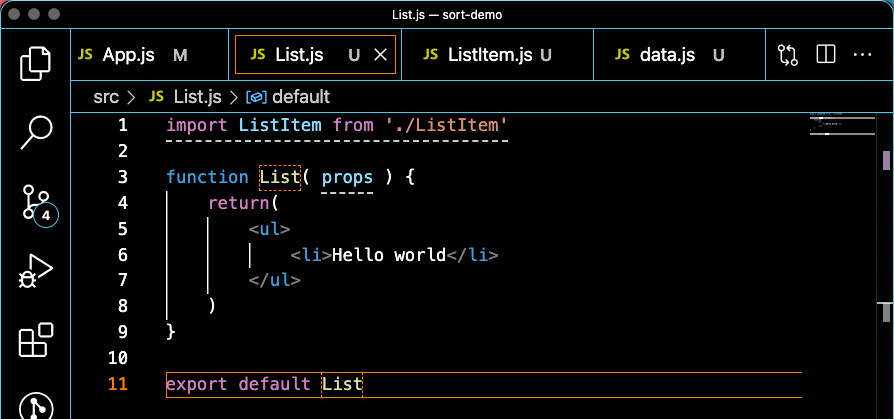
Task: Open the Search view magnifier icon
Action: click(36, 133)
